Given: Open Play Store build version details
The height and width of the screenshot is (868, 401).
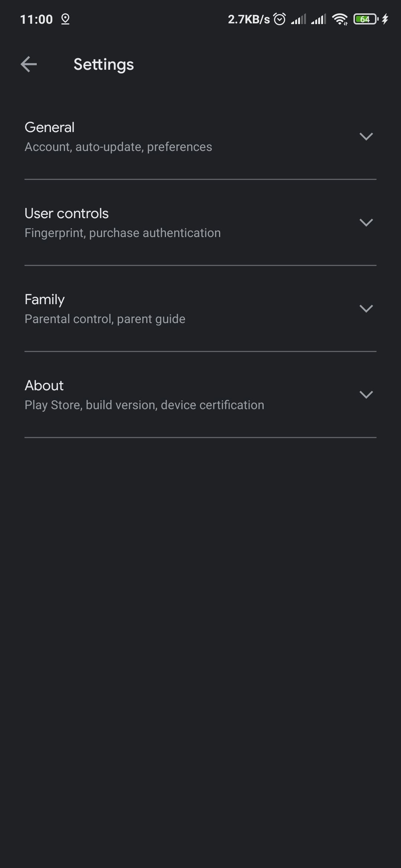Looking at the screenshot, I should pos(144,404).
